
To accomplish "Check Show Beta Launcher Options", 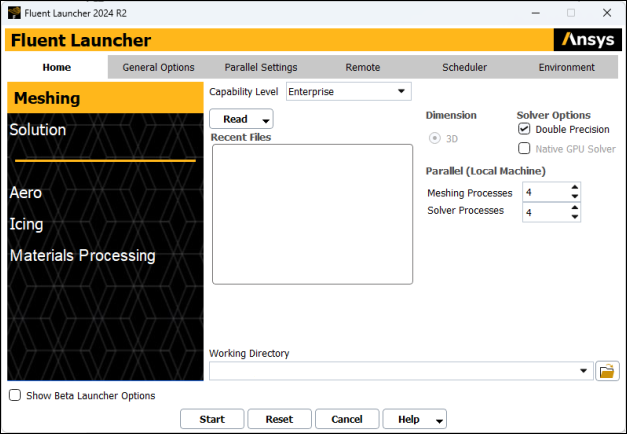I will point(15,395).
